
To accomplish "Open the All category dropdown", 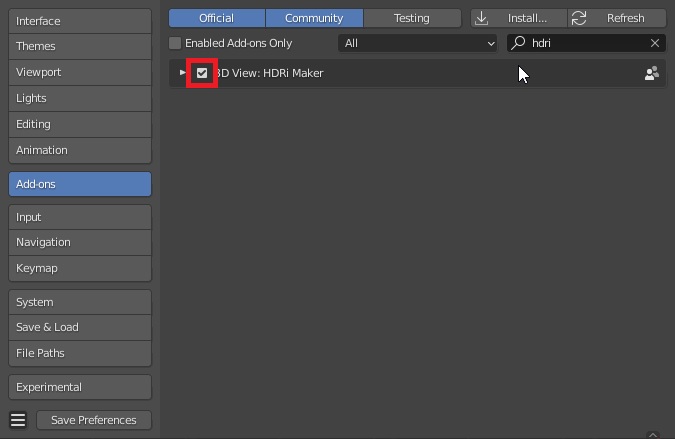I will click(418, 43).
